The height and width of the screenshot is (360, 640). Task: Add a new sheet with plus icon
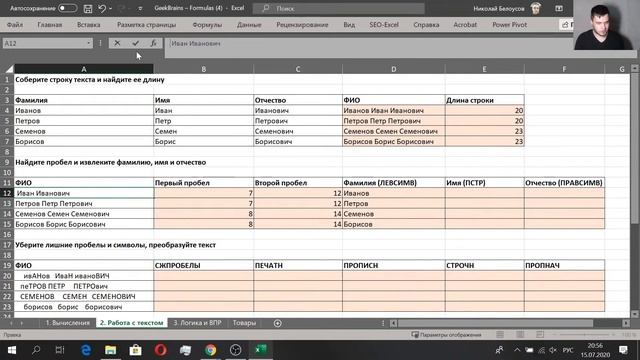tap(278, 323)
